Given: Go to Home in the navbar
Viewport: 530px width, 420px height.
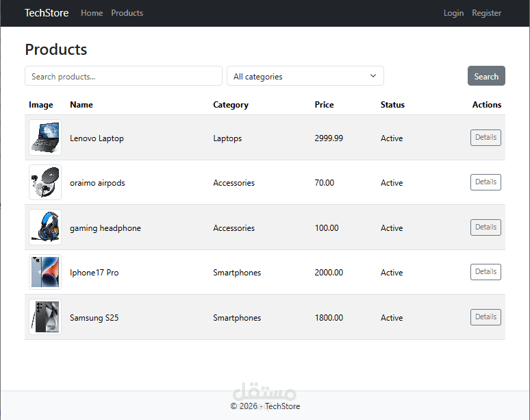Looking at the screenshot, I should point(92,13).
